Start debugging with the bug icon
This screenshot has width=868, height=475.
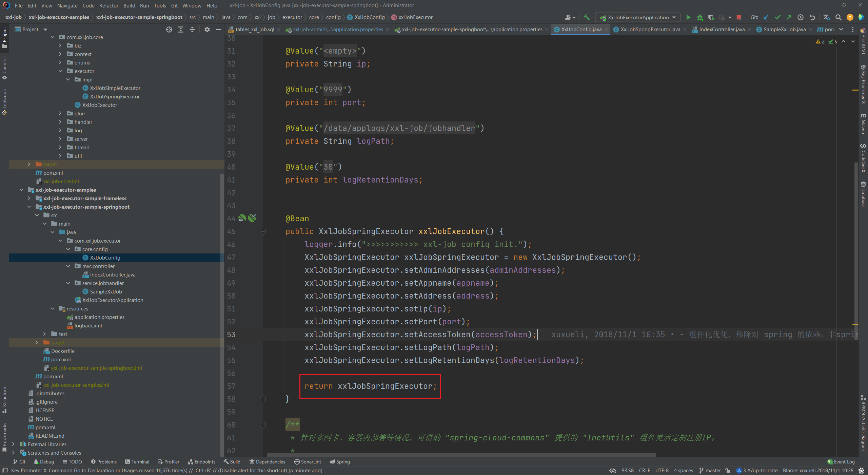click(700, 17)
